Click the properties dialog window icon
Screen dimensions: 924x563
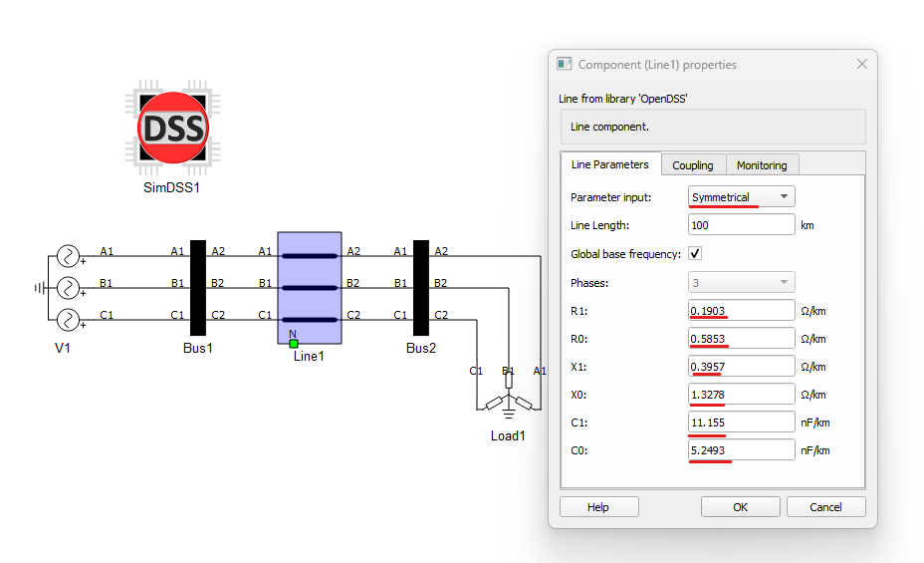pyautogui.click(x=564, y=64)
